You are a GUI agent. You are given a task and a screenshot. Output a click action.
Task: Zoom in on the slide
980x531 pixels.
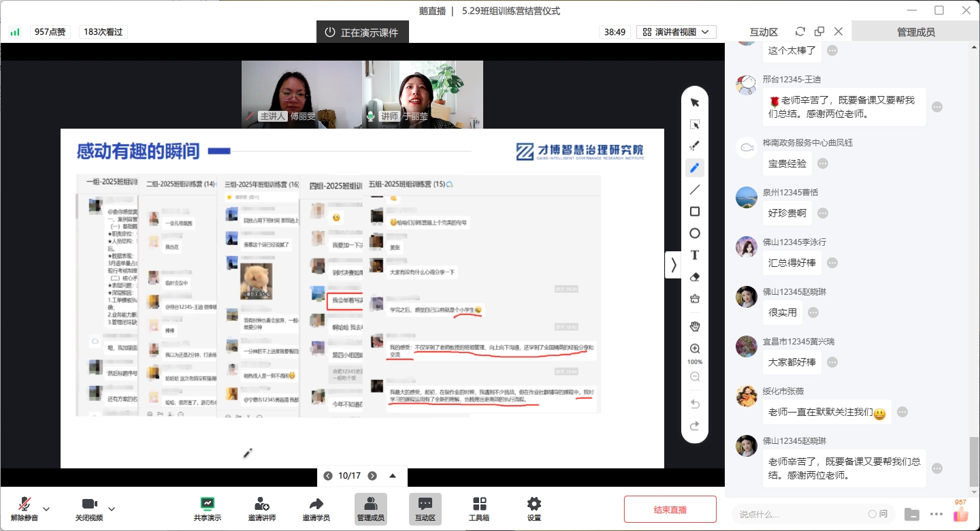[695, 349]
